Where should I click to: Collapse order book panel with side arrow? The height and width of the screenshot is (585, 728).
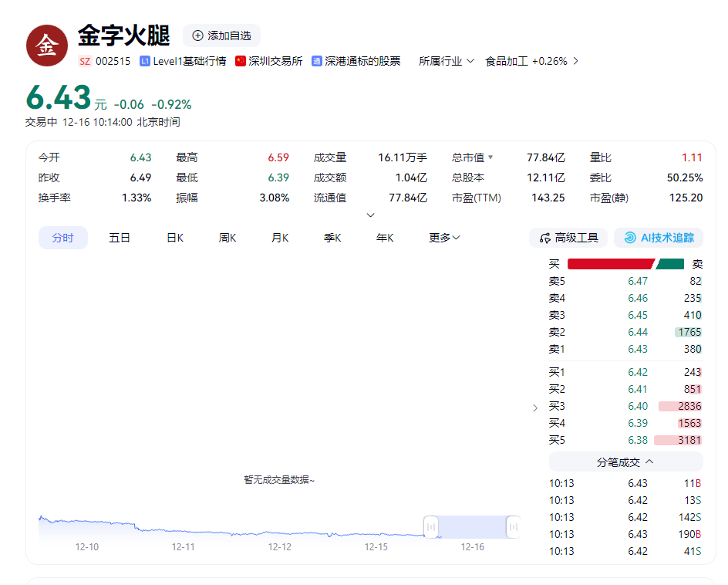535,407
